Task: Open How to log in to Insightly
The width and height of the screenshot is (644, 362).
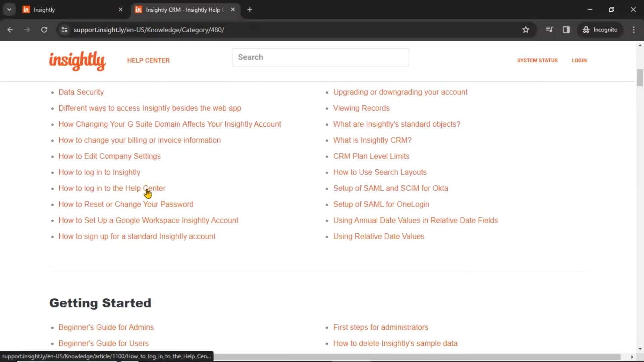Action: [x=99, y=173]
